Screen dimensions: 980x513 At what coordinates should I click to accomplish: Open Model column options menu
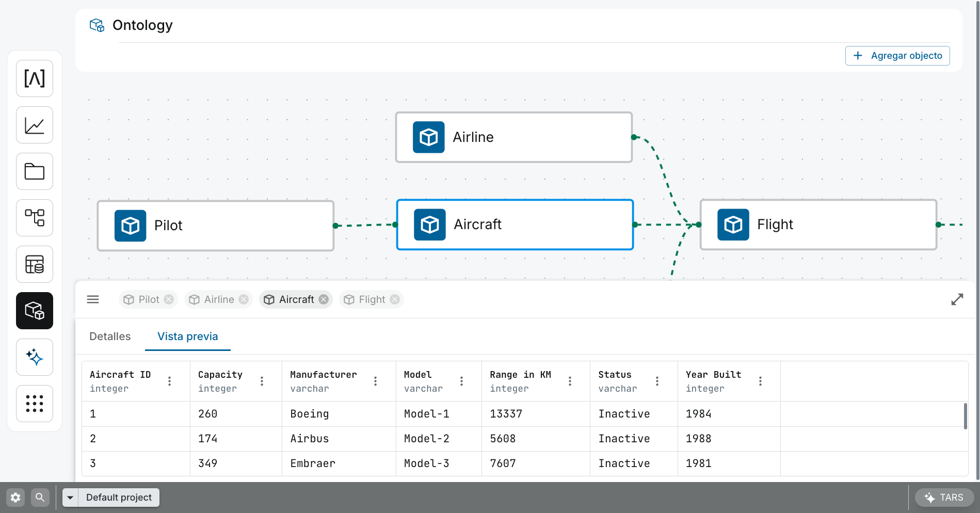(461, 381)
